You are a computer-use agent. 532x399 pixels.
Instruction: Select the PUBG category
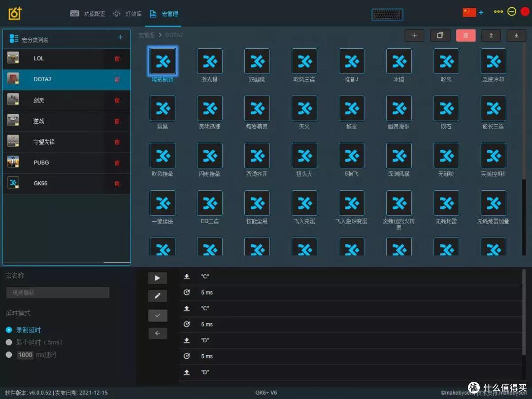coord(66,163)
